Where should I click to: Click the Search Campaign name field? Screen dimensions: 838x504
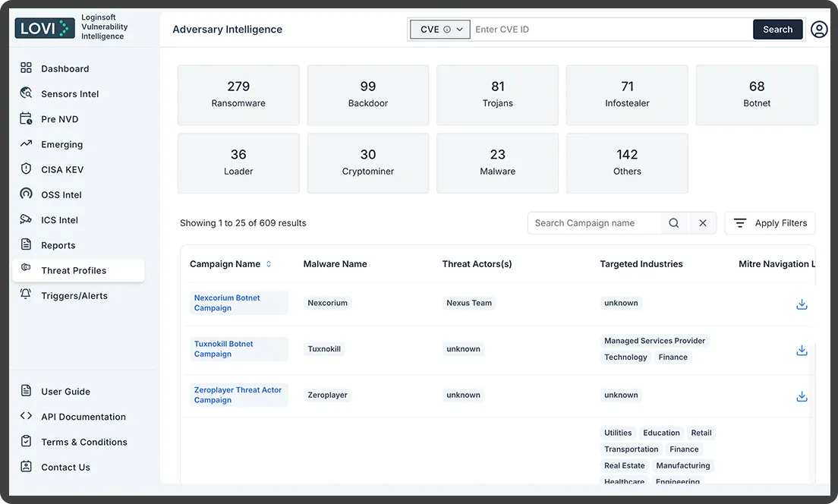(594, 223)
